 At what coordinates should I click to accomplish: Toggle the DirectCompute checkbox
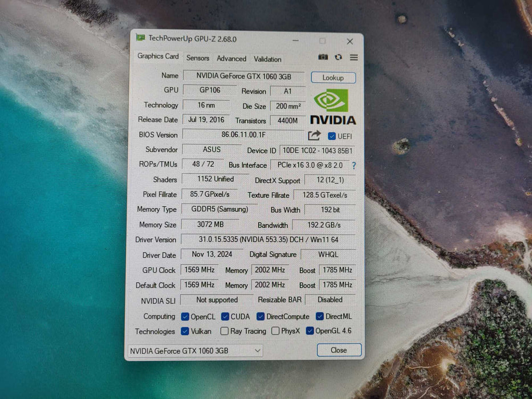point(260,316)
